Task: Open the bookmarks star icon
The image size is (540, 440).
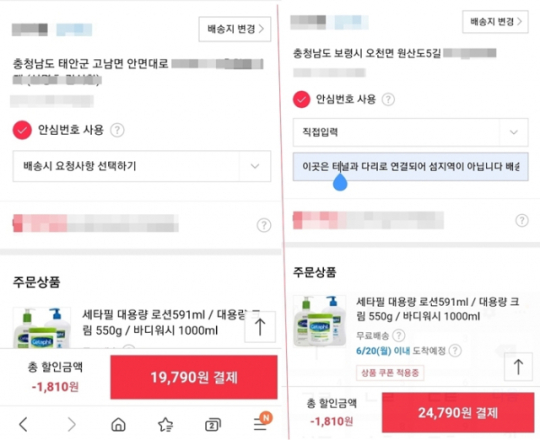Action: (166, 425)
